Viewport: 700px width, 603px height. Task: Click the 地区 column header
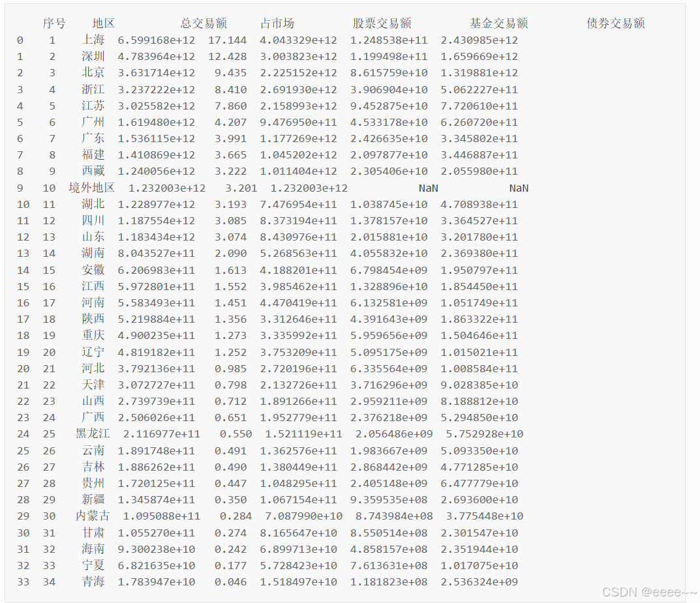tap(103, 23)
